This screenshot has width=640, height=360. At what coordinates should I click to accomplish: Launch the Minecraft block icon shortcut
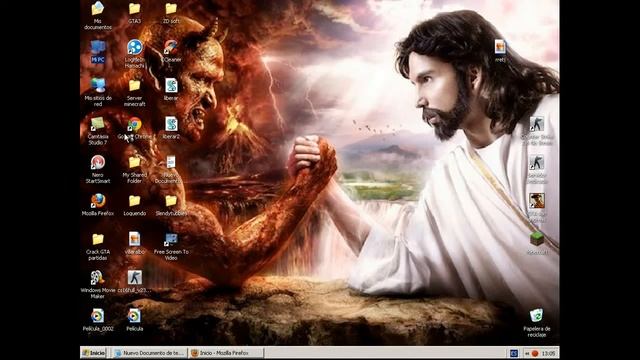click(536, 244)
